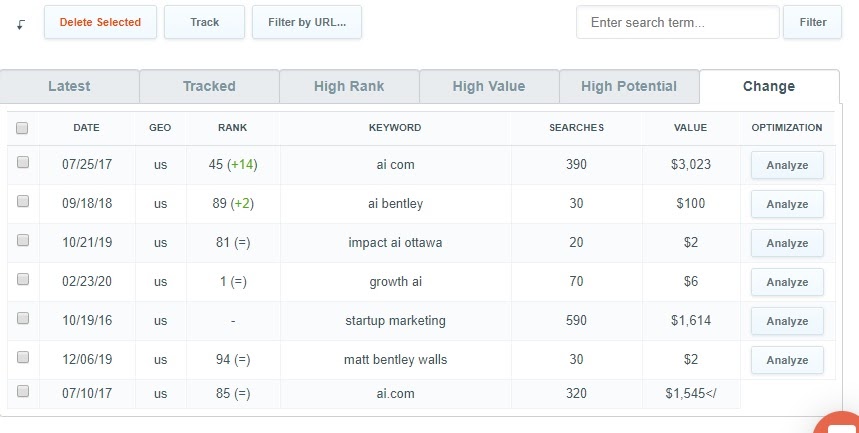Sort by the SEARCHES column header

coord(576,128)
